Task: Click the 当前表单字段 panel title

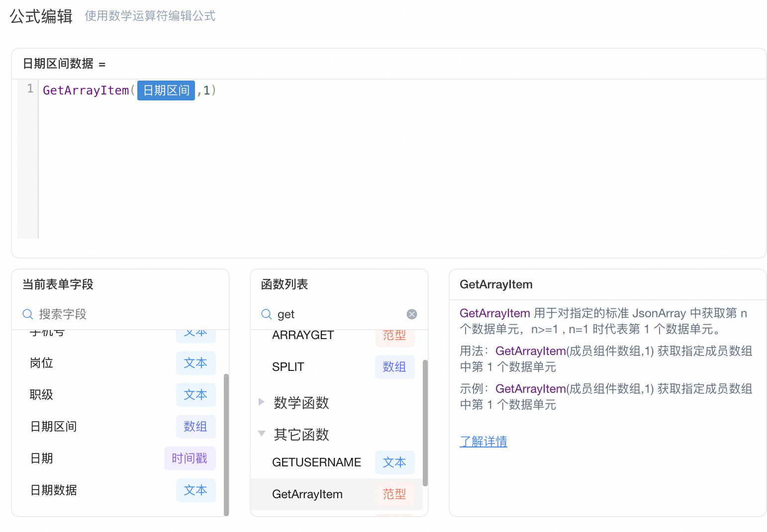Action: point(58,284)
